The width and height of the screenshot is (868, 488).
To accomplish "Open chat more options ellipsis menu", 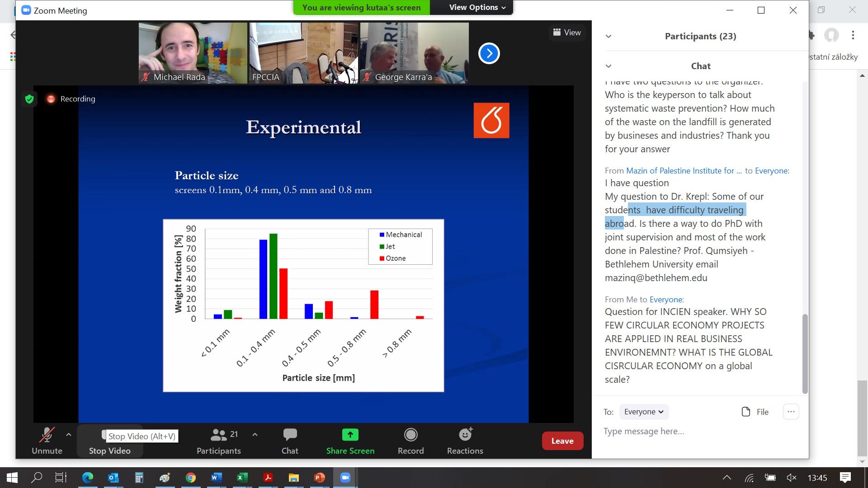I will 791,412.
